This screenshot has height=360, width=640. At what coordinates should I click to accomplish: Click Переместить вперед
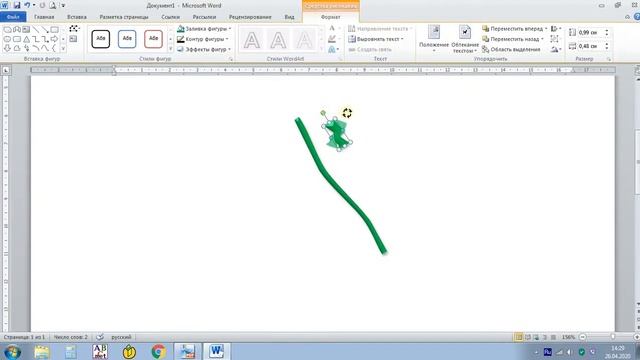(515, 29)
